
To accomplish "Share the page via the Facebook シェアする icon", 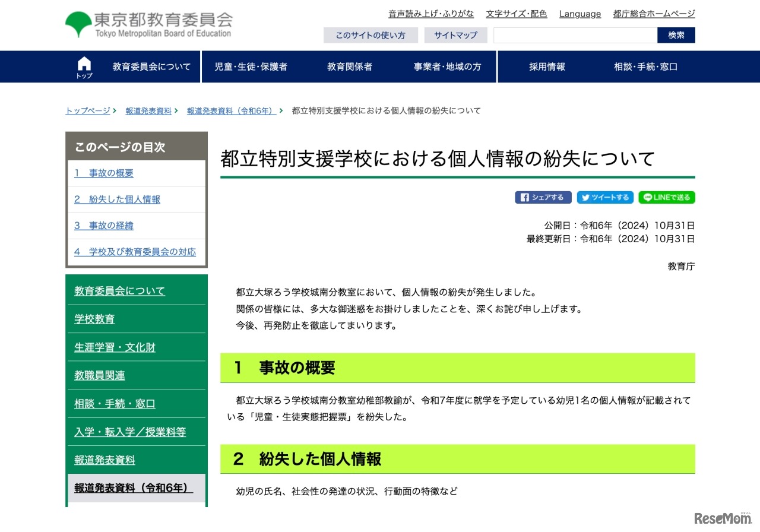I will pos(543,197).
